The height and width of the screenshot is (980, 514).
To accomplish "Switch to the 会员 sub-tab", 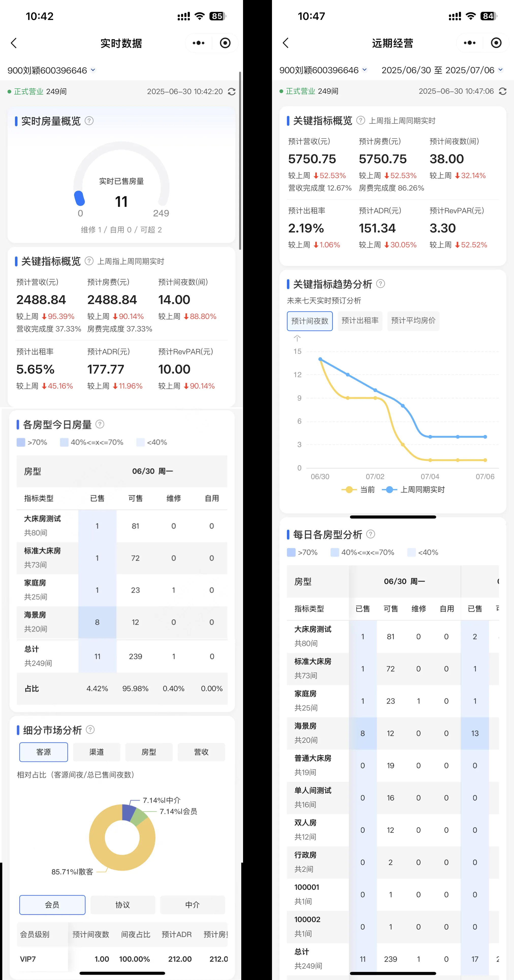I will tap(52, 905).
